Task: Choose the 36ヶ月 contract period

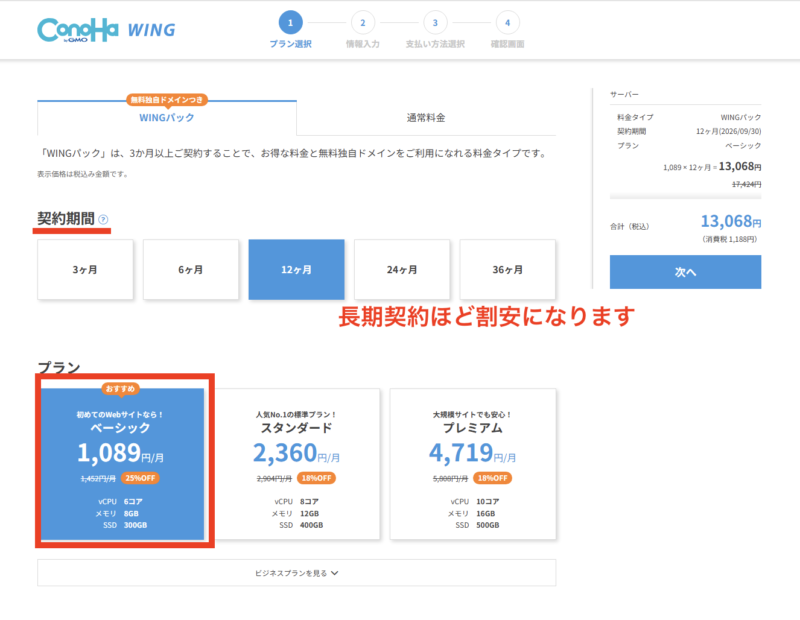Action: [507, 269]
